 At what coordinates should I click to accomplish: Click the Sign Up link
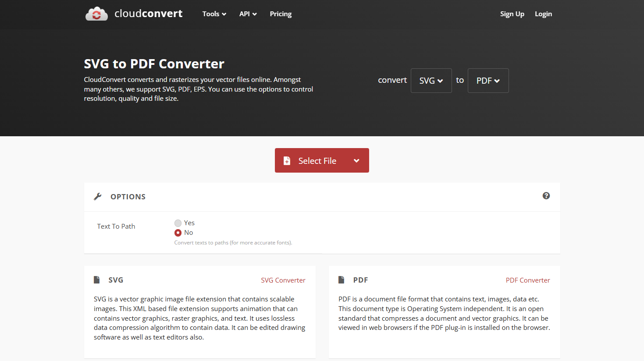512,14
